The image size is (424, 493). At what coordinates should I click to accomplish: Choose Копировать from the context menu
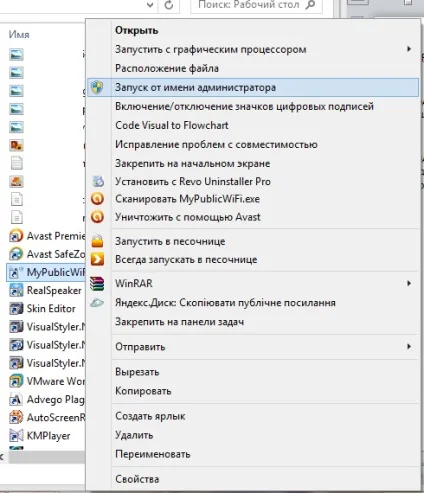pos(253,391)
